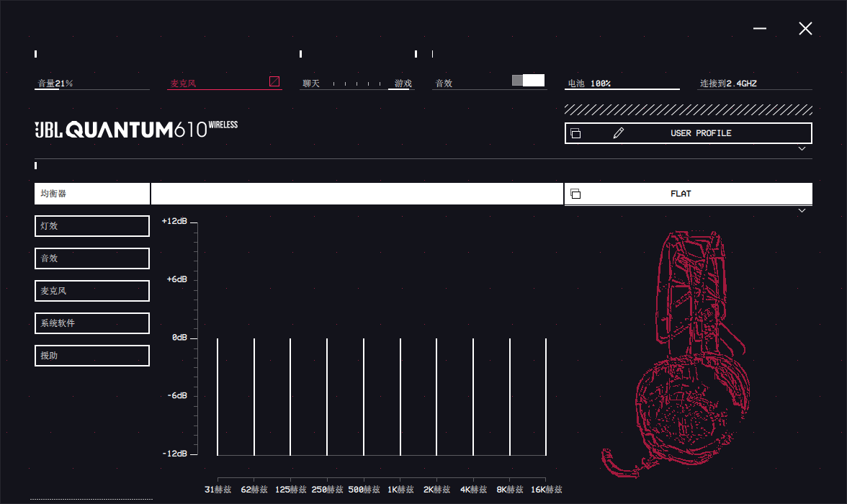This screenshot has width=847, height=504.
Task: Go to the 麦克风 settings section
Action: (92, 291)
